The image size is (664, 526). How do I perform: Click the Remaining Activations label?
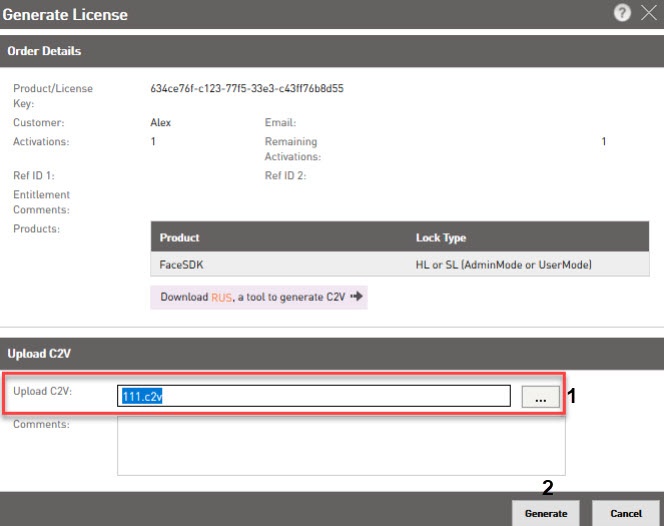[293, 149]
